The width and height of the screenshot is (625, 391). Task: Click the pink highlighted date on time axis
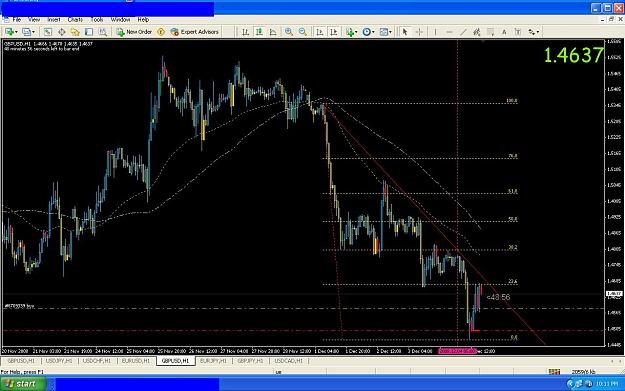click(x=457, y=351)
